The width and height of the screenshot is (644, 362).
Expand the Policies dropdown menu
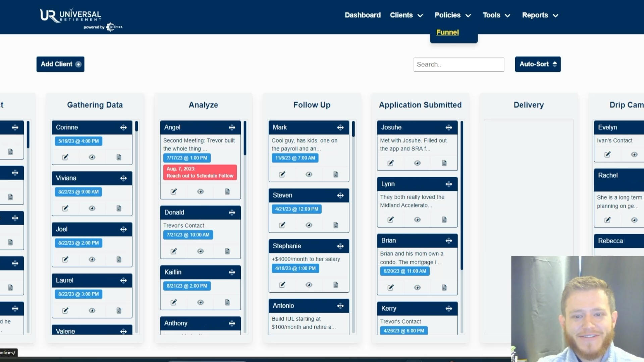(452, 15)
